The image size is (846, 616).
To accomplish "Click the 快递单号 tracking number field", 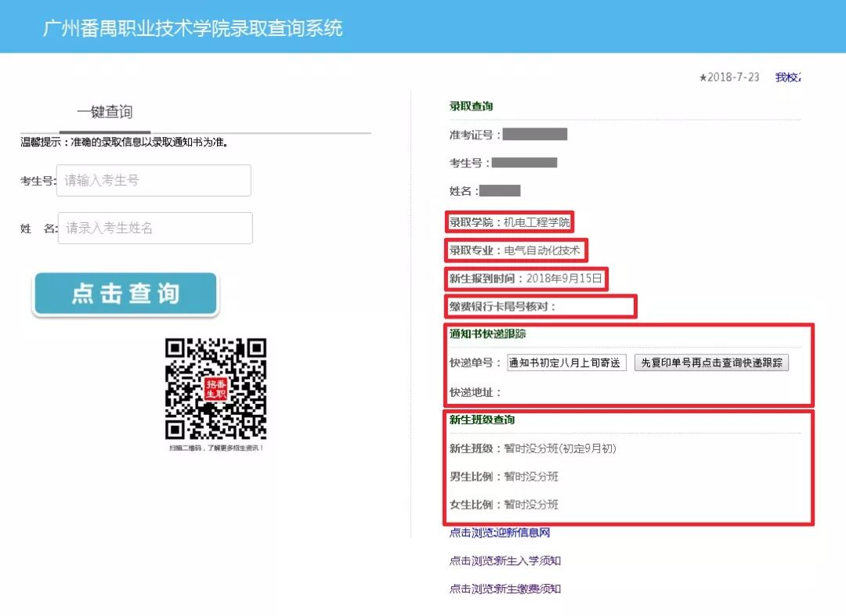I will pos(566,362).
